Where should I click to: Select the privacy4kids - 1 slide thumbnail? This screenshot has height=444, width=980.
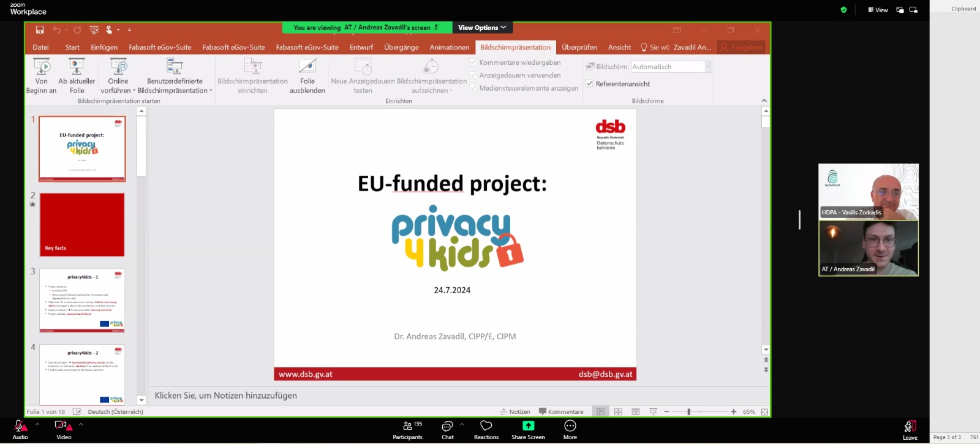[x=82, y=300]
